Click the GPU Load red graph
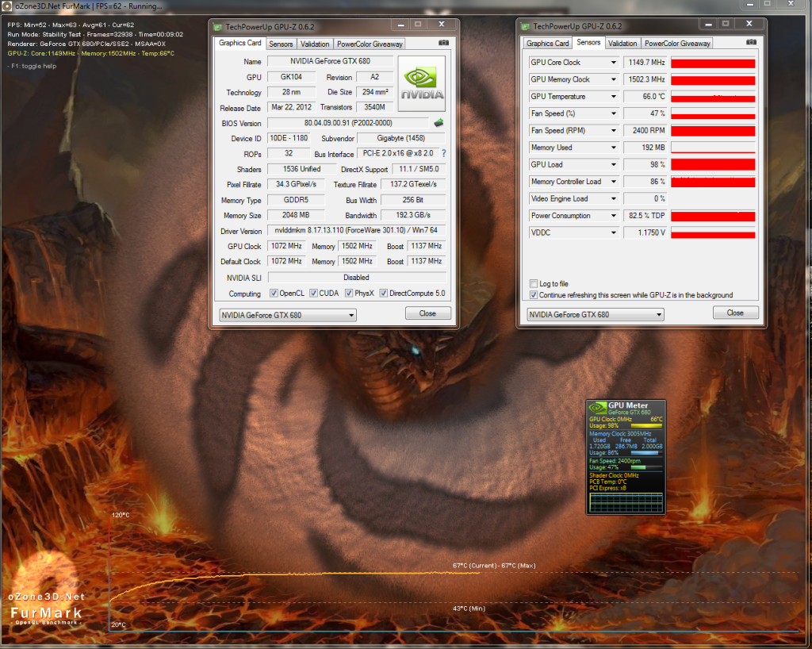The height and width of the screenshot is (649, 812). (x=713, y=165)
